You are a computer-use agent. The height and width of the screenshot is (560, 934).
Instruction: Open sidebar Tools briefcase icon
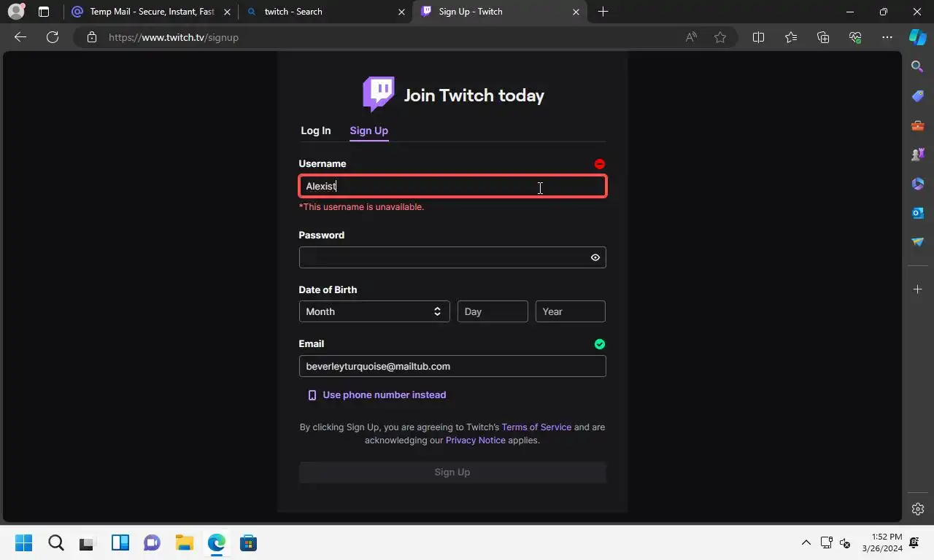click(918, 125)
